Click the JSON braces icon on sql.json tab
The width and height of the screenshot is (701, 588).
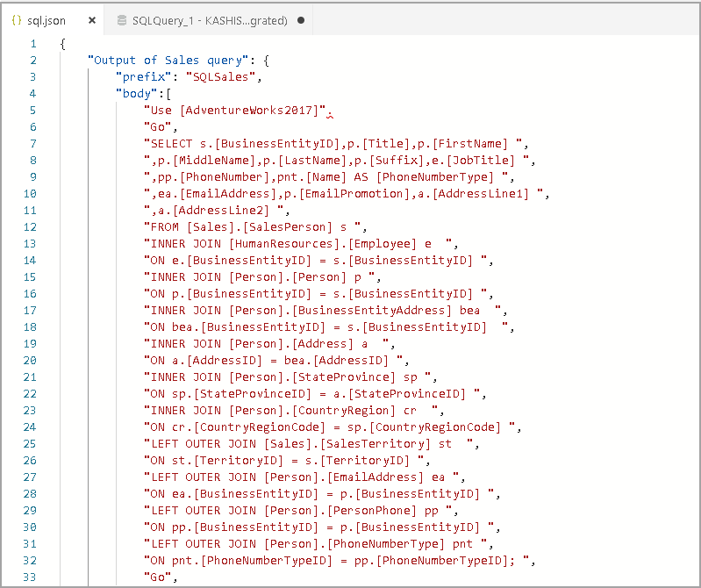[x=17, y=20]
